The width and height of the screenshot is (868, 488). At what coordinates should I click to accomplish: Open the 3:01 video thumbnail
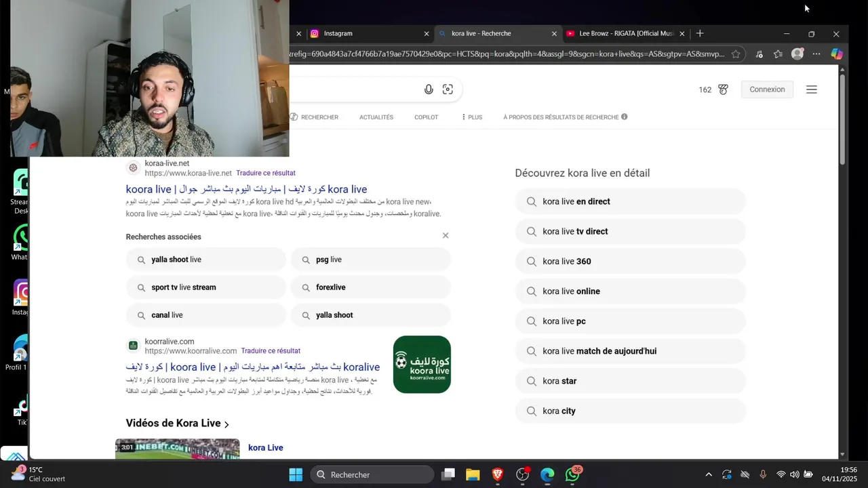pyautogui.click(x=177, y=449)
